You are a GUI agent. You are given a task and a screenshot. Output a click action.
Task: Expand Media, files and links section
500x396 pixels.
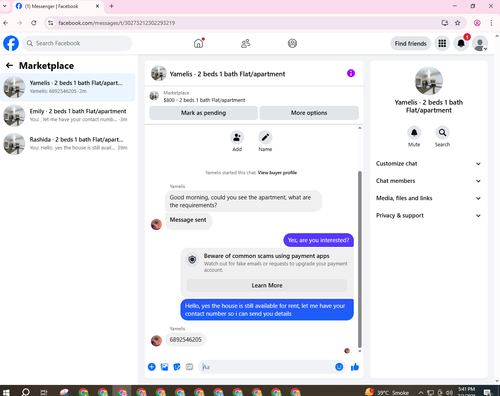429,198
